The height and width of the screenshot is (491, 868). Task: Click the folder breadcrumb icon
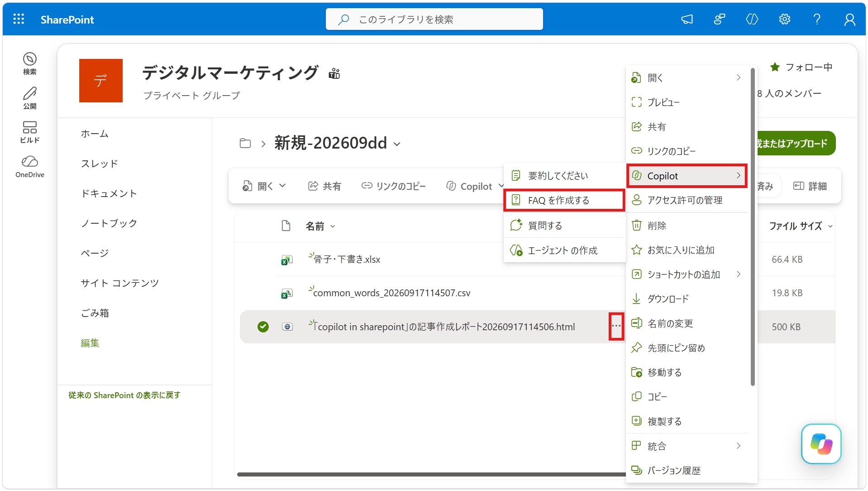[245, 144]
